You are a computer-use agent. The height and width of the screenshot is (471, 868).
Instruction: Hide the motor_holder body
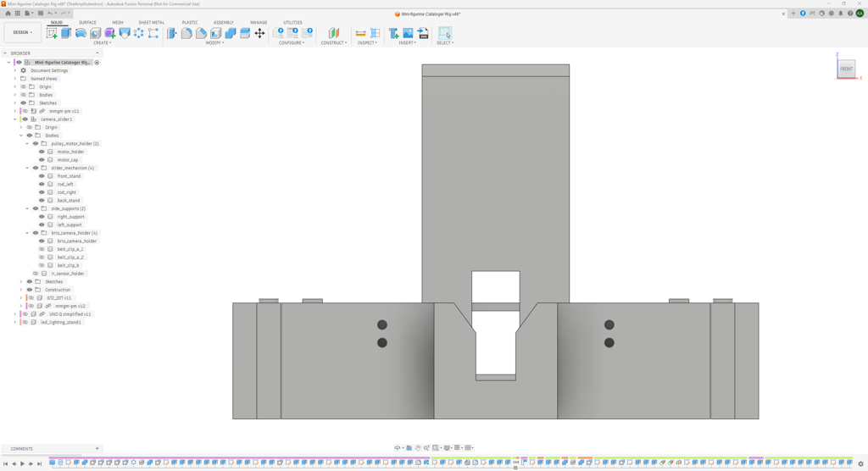point(42,152)
